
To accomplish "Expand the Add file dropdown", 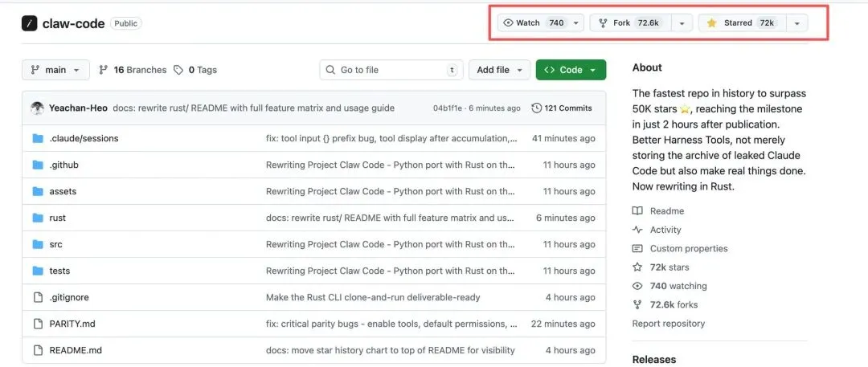I will tap(499, 70).
